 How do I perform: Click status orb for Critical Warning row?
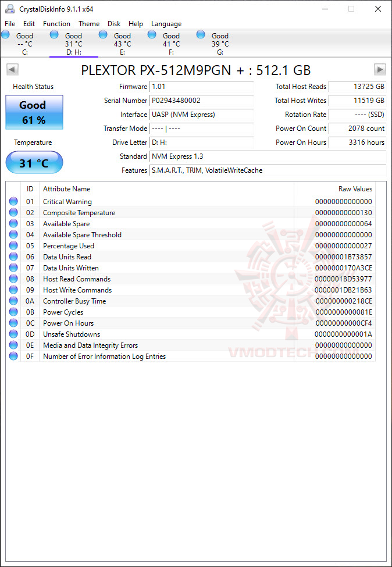click(13, 201)
